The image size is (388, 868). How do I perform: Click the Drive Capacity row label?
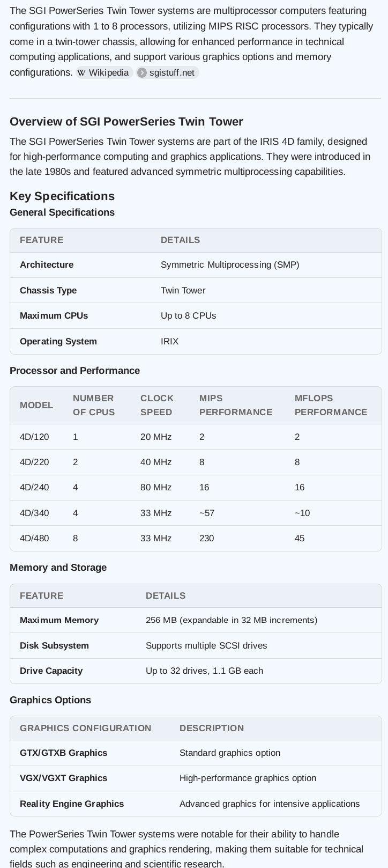[51, 671]
